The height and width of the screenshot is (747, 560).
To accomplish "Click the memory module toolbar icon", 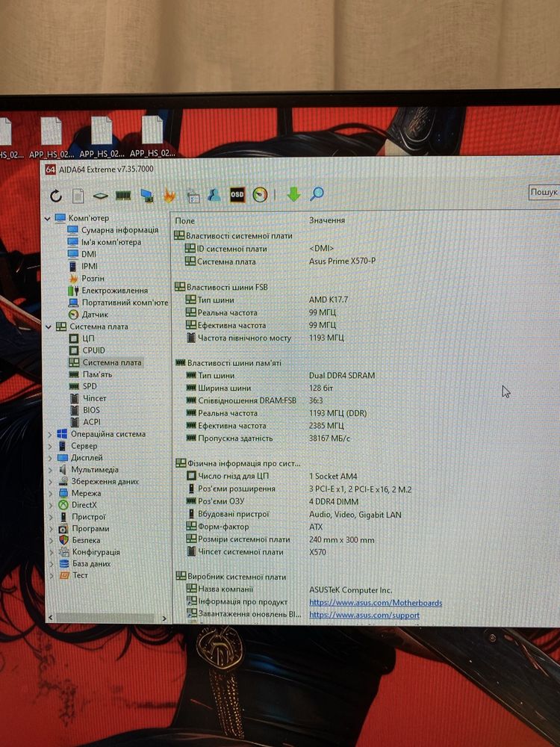I will 123,195.
